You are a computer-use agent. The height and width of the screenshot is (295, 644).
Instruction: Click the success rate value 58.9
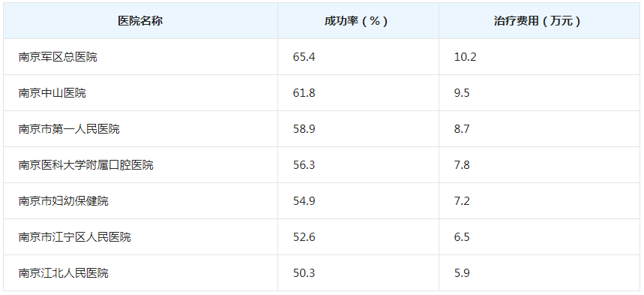(x=304, y=129)
